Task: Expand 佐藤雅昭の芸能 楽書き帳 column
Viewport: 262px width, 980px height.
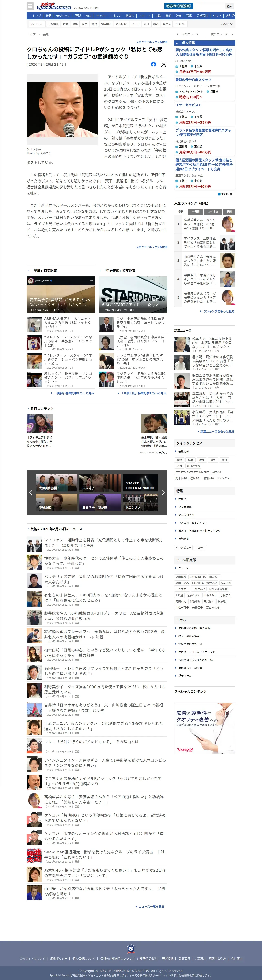Action: 205,628
